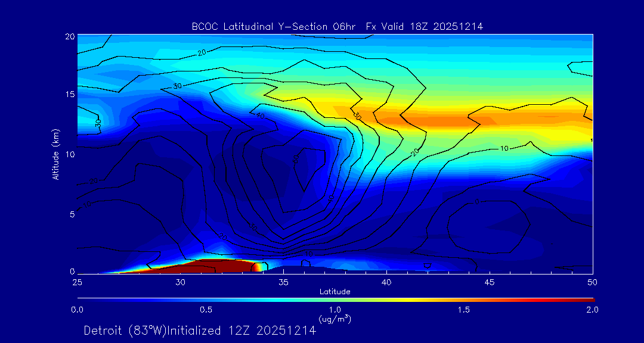Click the "Fx Valid 18Z 20251214" title text
Screen dimensions: 644x343
[x=426, y=27]
